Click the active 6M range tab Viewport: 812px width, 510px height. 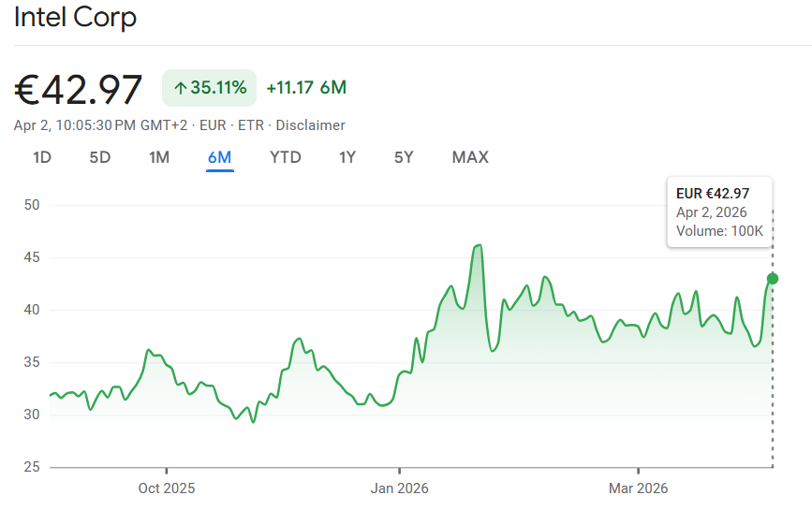tap(219, 157)
